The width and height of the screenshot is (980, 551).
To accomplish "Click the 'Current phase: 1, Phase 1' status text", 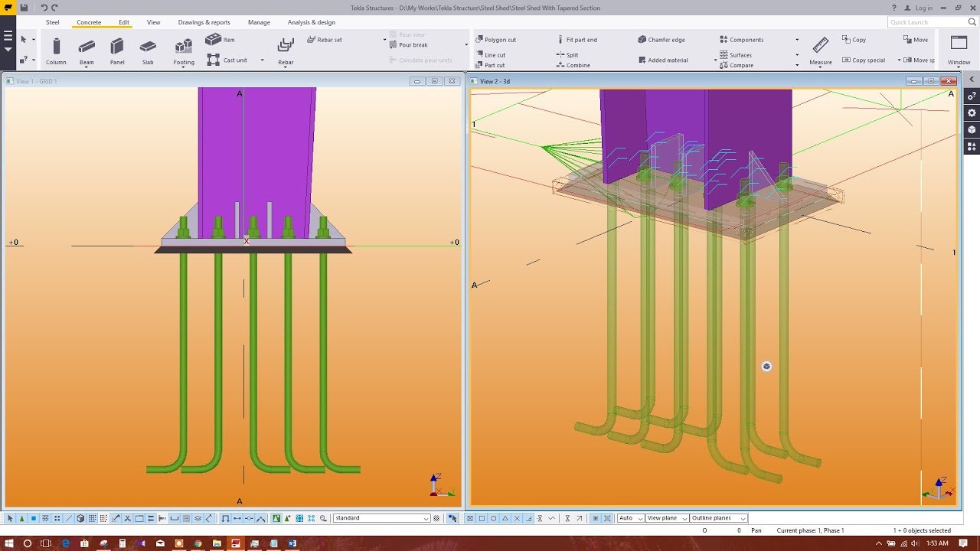I will click(x=810, y=530).
